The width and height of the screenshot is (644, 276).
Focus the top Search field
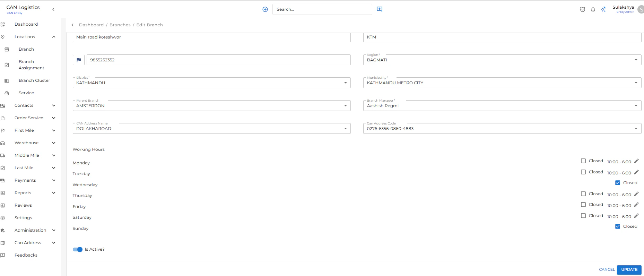(x=322, y=9)
